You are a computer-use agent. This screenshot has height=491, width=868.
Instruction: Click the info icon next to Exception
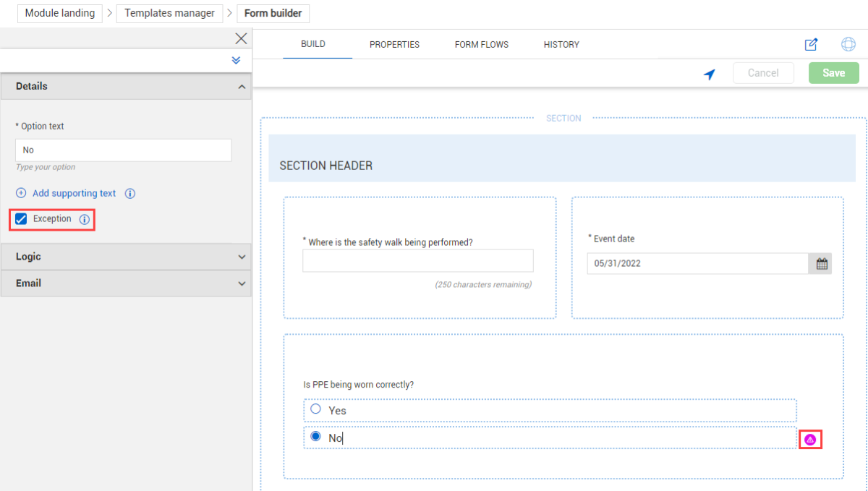[x=85, y=220]
